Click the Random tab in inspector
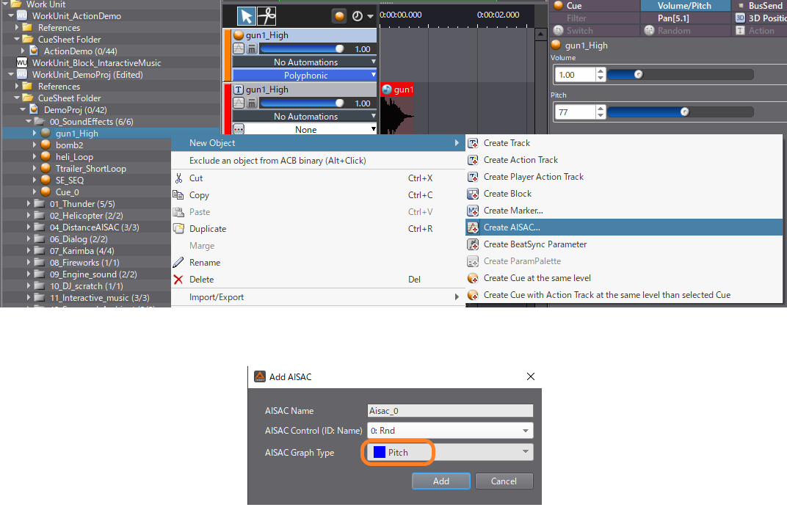This screenshot has width=787, height=532. point(685,31)
